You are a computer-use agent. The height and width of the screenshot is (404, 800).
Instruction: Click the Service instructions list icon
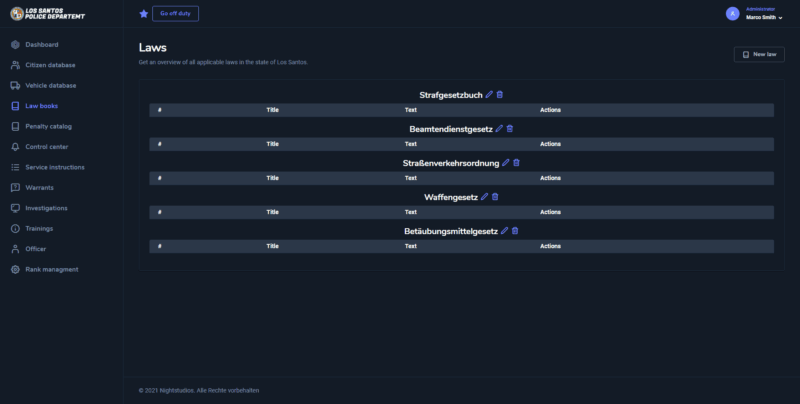click(x=15, y=167)
